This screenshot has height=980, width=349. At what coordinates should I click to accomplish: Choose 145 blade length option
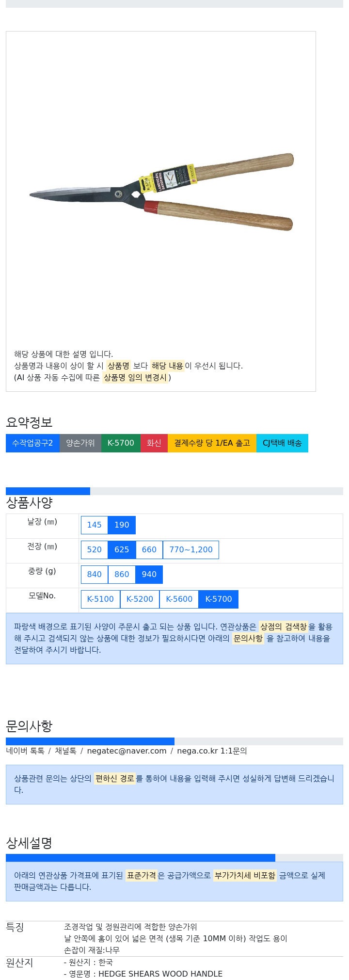pos(95,525)
